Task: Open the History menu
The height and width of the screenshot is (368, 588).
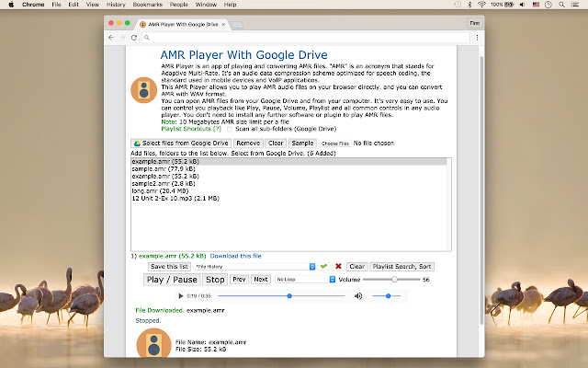Action: pyautogui.click(x=115, y=5)
